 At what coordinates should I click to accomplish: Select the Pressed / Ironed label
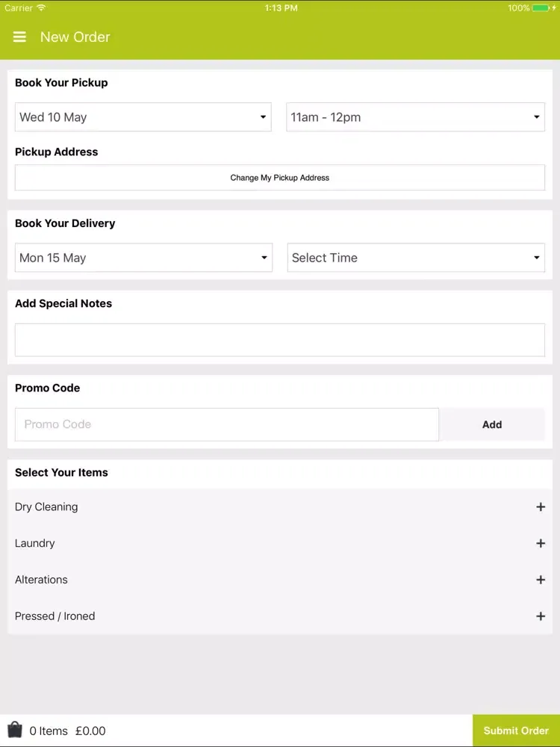[x=55, y=616]
